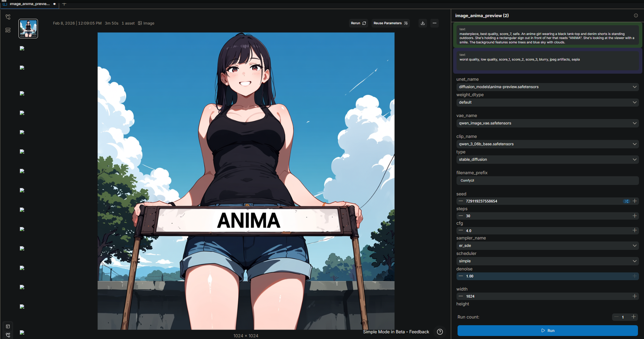Click the layout panel icon in the bottom-left corner
Screen dimensions: 644x339
click(8, 326)
